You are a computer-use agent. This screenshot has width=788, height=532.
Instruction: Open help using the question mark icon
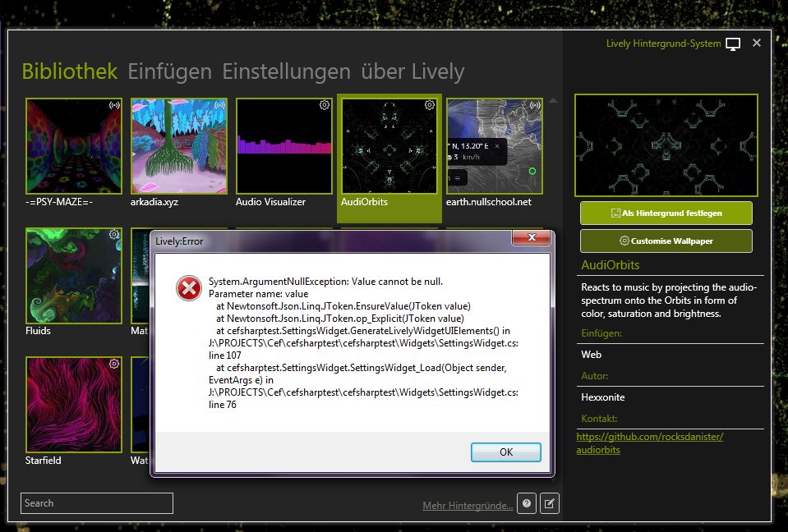click(x=526, y=503)
